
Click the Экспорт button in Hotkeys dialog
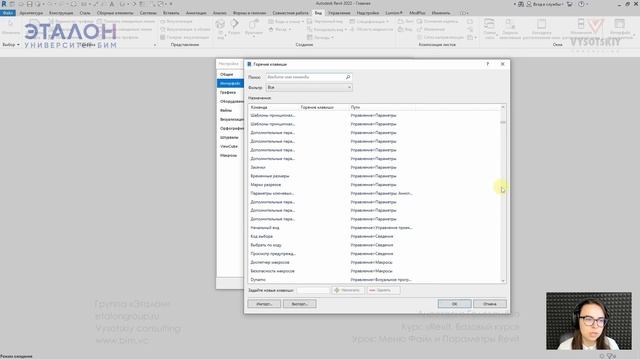[300, 304]
